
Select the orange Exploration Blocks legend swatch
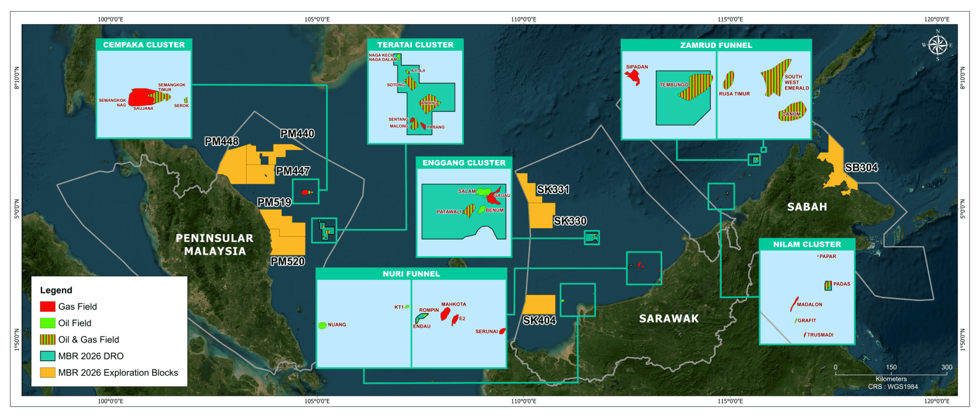(48, 372)
